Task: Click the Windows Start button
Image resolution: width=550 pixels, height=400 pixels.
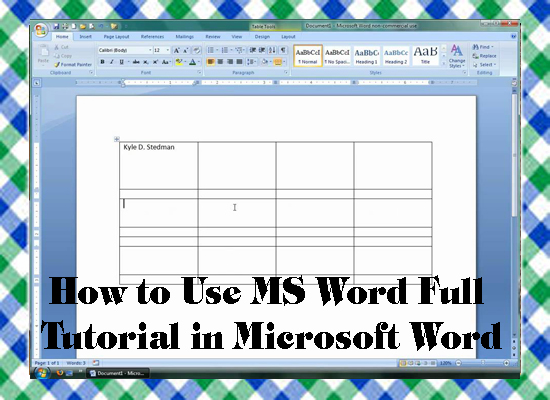Action: coord(41,373)
